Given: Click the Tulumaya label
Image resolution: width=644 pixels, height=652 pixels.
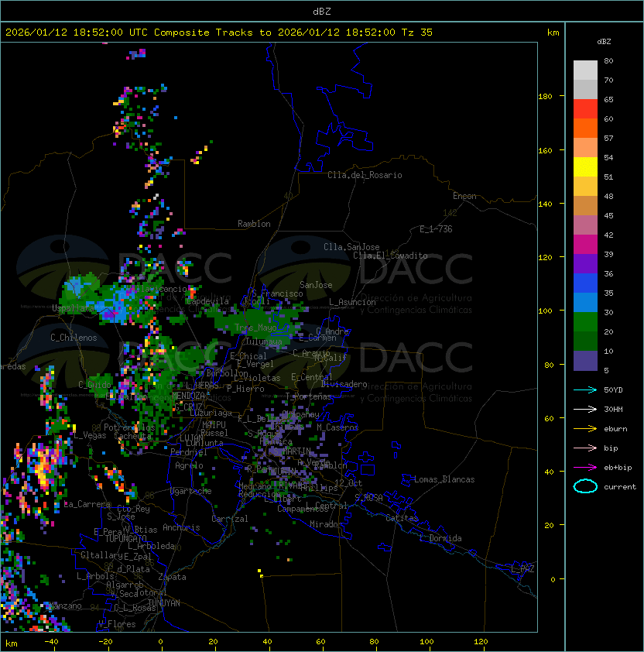Looking at the screenshot, I should click(x=264, y=341).
